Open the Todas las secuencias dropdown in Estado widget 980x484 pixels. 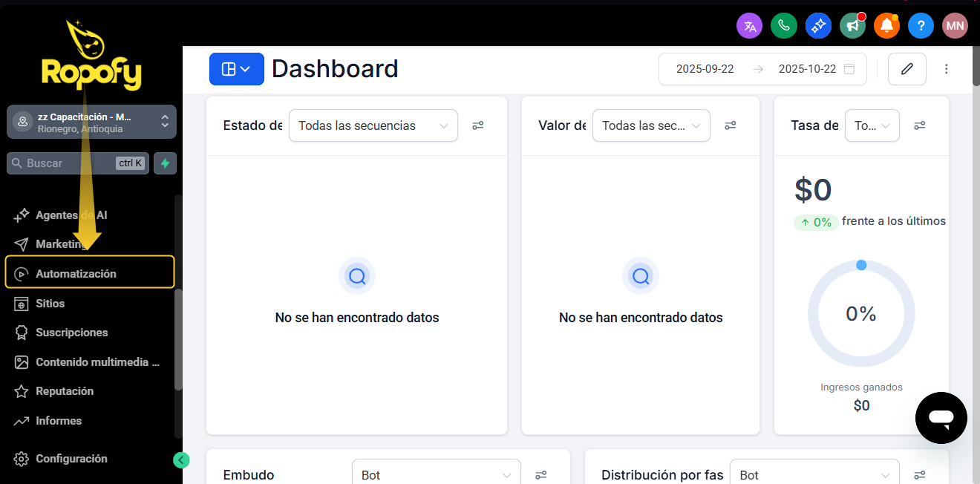373,125
